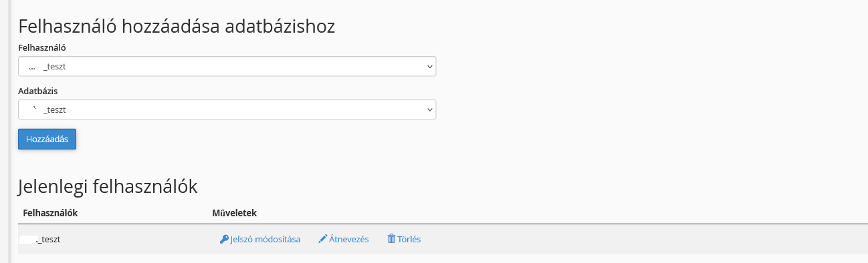The width and height of the screenshot is (868, 263).
Task: Click the key icon for password change
Action: tap(224, 239)
